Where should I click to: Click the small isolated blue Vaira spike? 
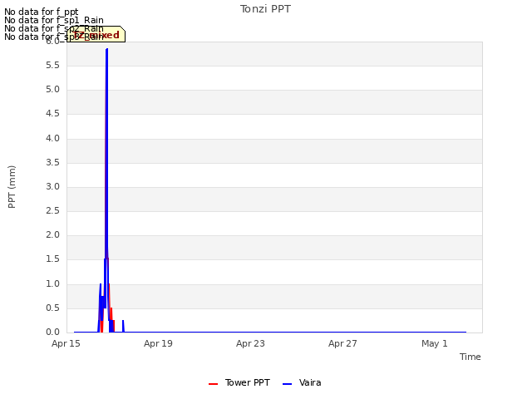pos(123,326)
